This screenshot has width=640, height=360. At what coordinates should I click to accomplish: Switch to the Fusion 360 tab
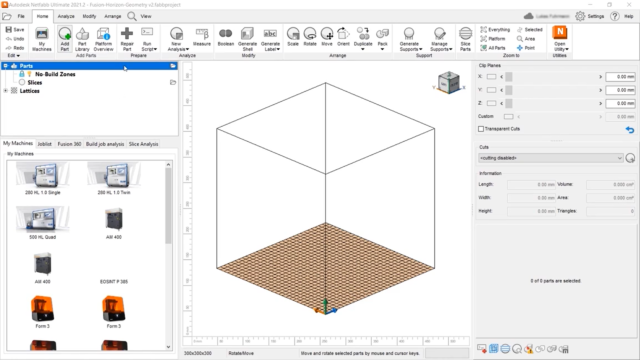(69, 144)
